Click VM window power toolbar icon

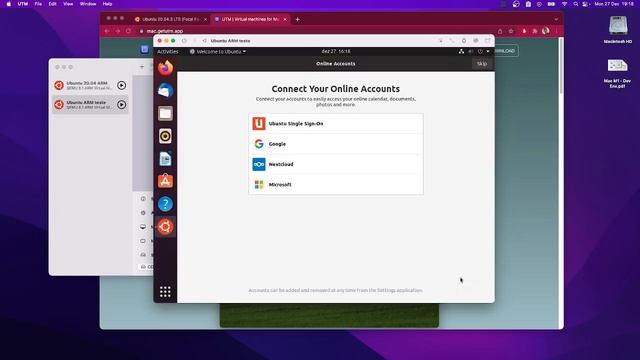coord(184,41)
